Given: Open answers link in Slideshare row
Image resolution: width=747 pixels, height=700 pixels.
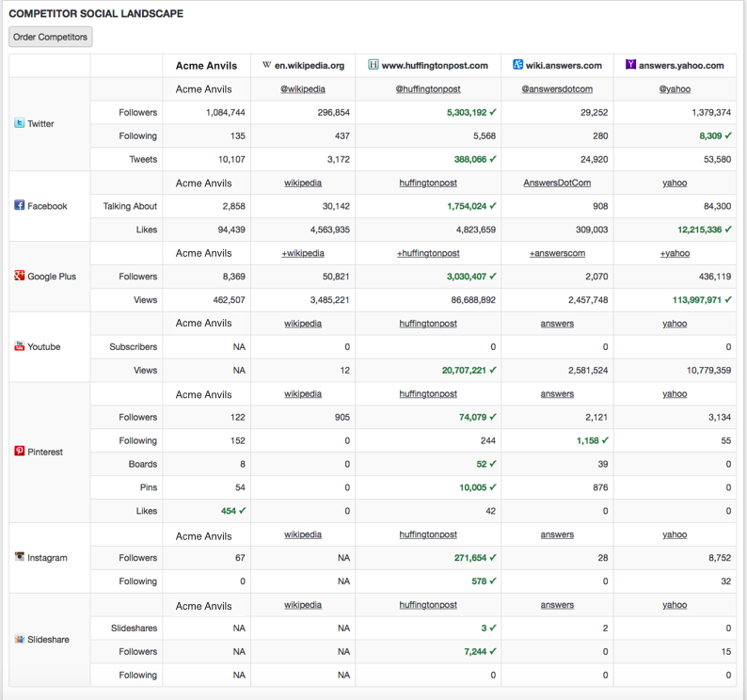Looking at the screenshot, I should pyautogui.click(x=557, y=605).
